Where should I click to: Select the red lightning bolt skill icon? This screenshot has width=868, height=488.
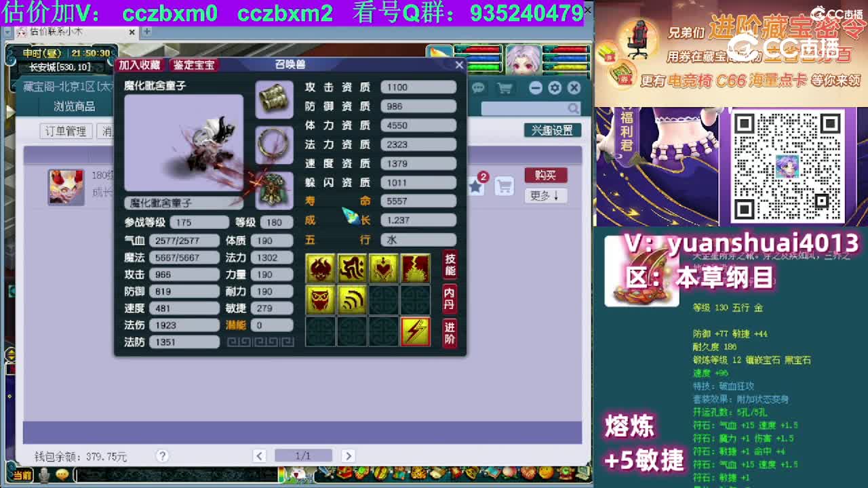click(415, 331)
